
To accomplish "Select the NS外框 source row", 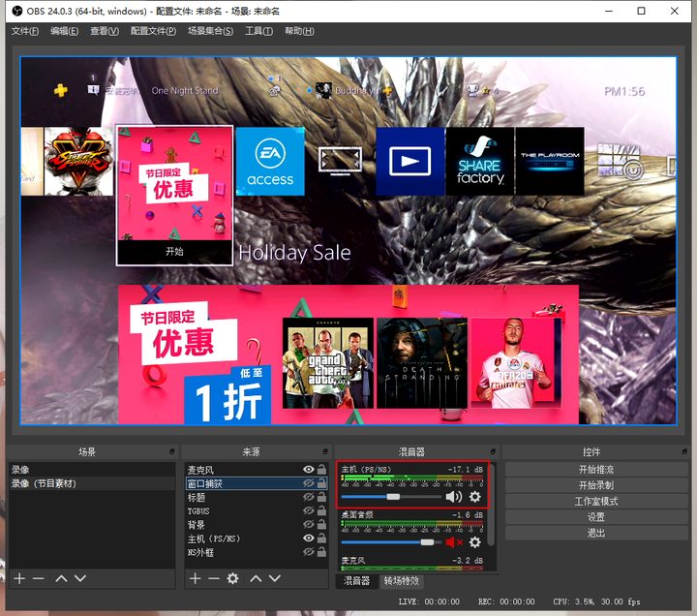I will [257, 552].
